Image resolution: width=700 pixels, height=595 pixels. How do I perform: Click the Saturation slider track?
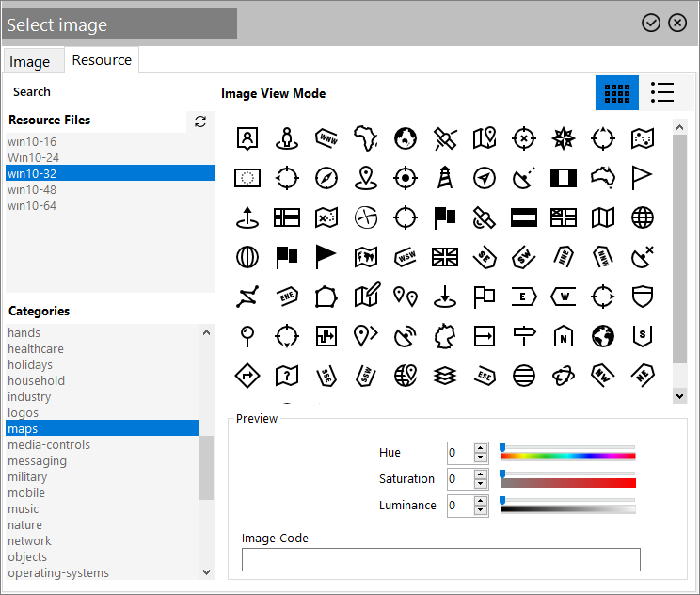tap(568, 482)
